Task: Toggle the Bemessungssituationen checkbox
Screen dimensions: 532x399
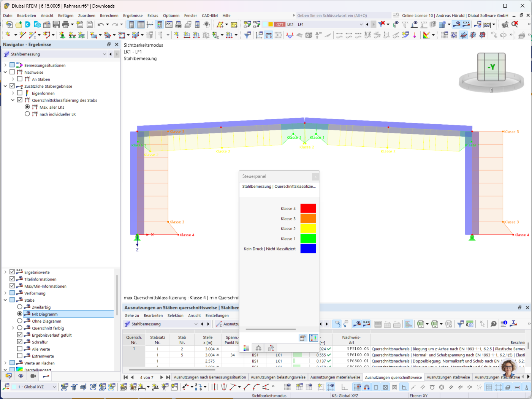Action: [12, 65]
